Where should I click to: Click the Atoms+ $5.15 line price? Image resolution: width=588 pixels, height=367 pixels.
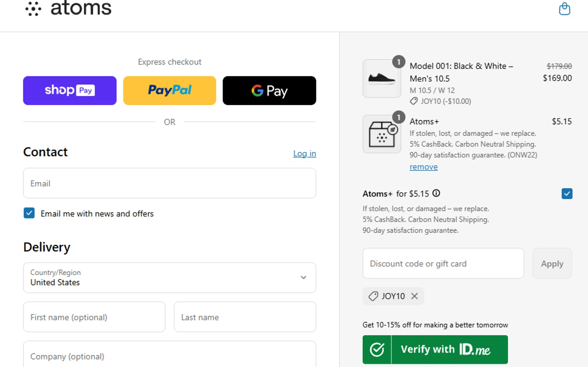[x=562, y=121]
